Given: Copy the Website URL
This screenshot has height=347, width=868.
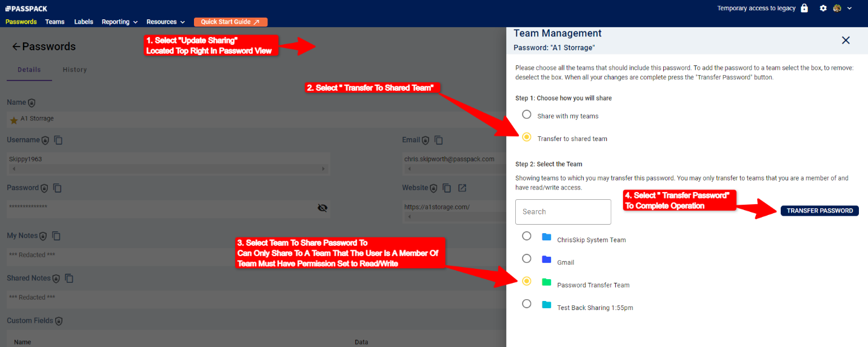Looking at the screenshot, I should (x=447, y=188).
